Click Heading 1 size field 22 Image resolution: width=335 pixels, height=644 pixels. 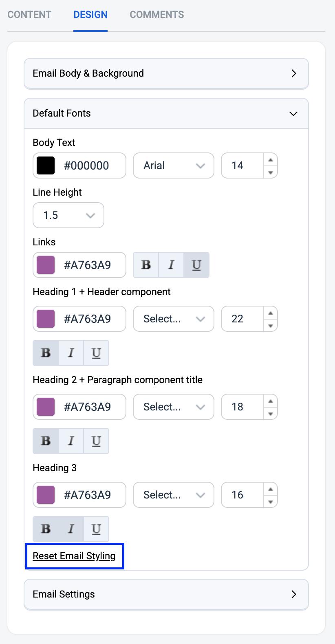pyautogui.click(x=243, y=319)
